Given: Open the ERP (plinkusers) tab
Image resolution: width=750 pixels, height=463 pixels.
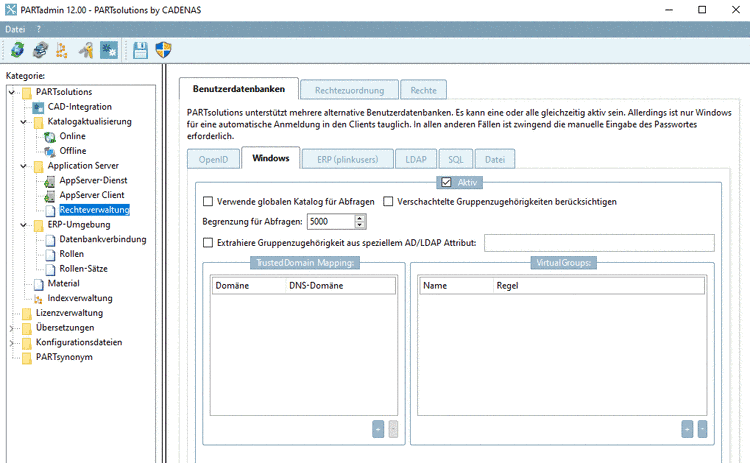Looking at the screenshot, I should pos(347,159).
